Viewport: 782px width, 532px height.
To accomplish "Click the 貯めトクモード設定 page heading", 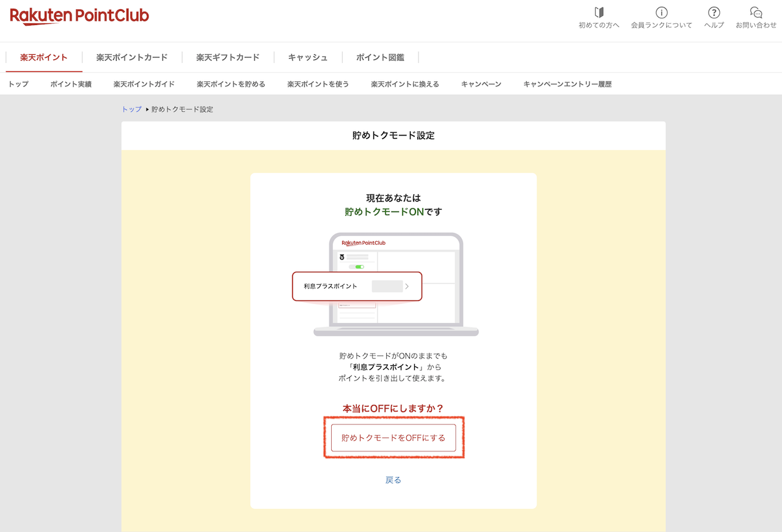I will (x=393, y=136).
